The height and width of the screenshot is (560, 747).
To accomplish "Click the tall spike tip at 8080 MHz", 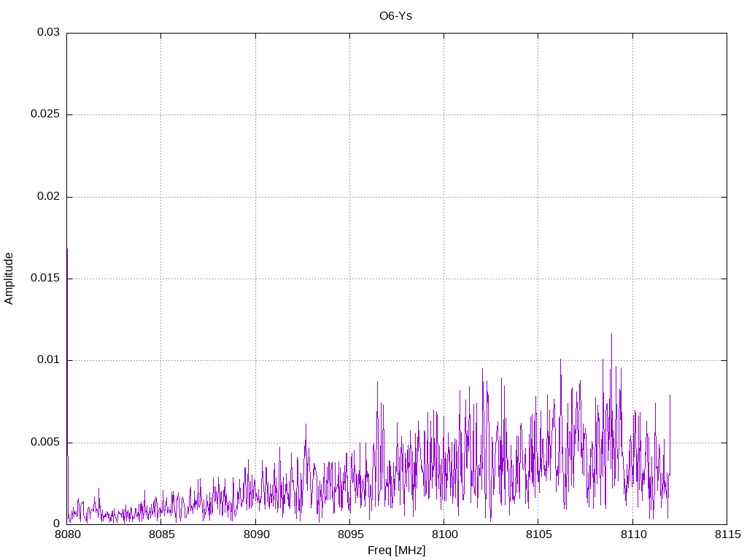I will 67,249.
